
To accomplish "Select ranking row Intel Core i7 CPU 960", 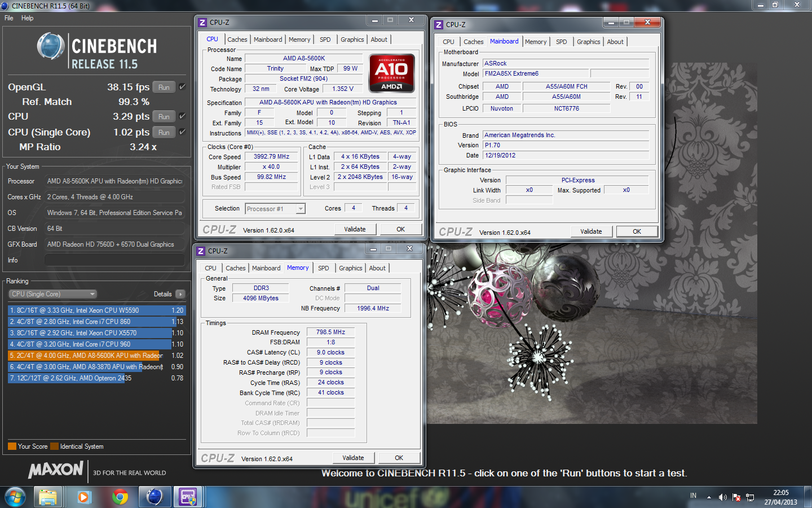I will tap(96, 344).
